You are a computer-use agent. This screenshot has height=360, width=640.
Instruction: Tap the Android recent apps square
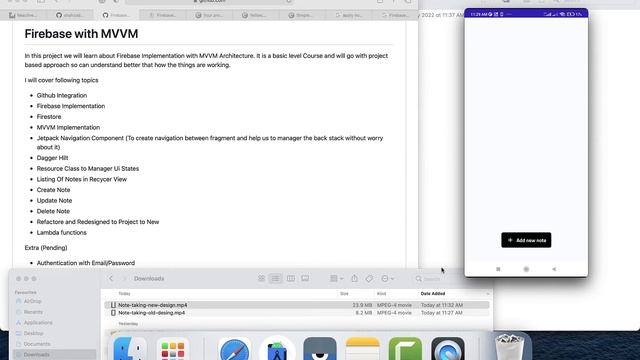[498, 269]
